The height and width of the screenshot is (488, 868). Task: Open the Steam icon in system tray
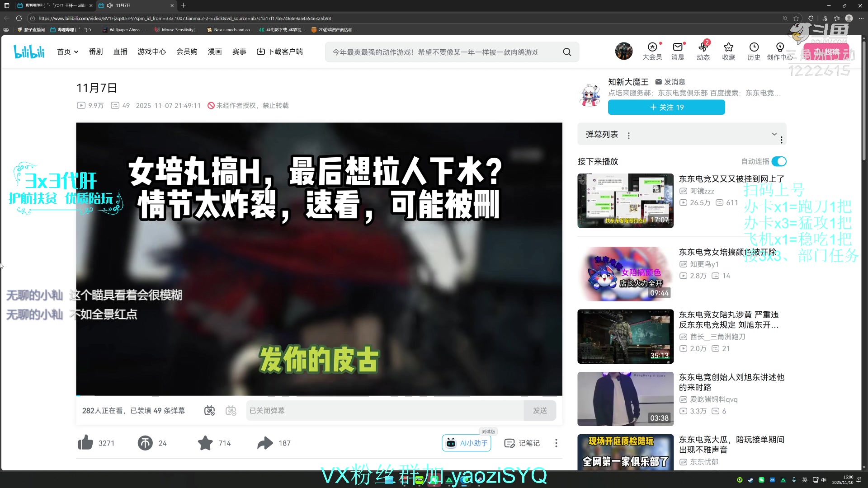point(750,480)
